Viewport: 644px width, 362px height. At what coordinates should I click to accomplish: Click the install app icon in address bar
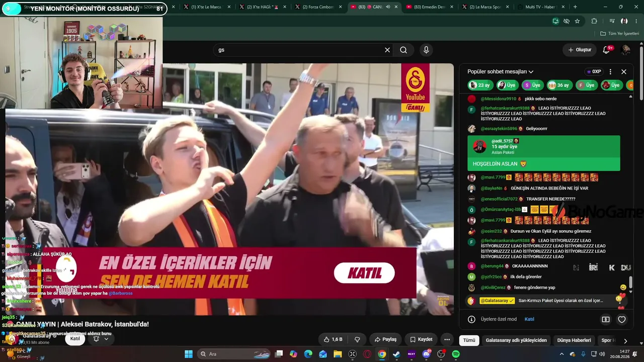coord(555,21)
